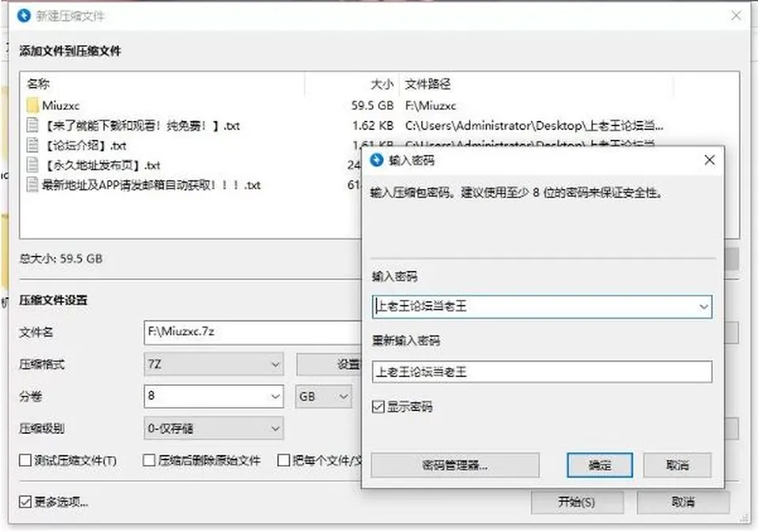This screenshot has height=532, width=758.
Task: Click the 59.5 GB size cell for Miuzxc
Action: [x=372, y=105]
